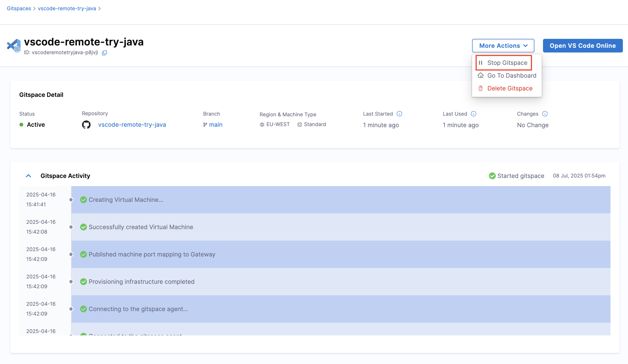Choose Go To Dashboard menu item
Viewport: 628px width, 364px height.
coord(511,76)
